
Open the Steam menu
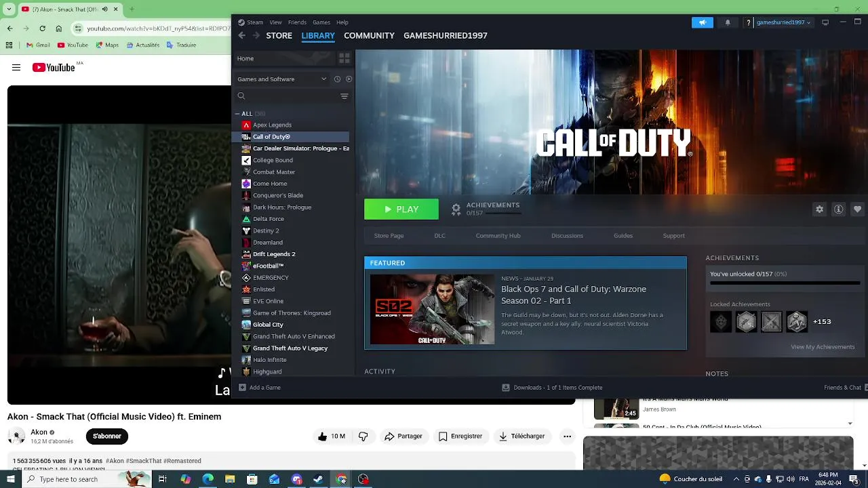251,22
